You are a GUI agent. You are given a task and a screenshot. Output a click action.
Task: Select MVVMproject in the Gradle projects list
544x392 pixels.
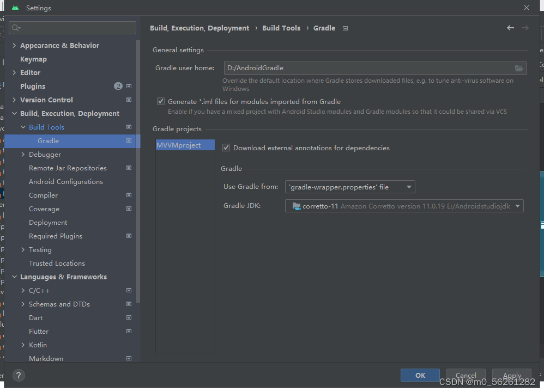pyautogui.click(x=185, y=145)
